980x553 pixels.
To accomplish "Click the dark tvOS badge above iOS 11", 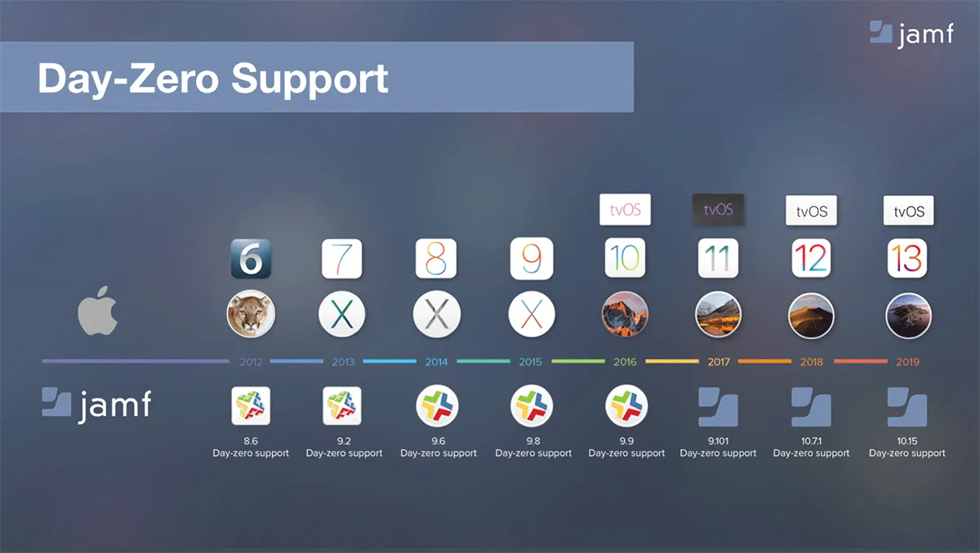I will point(719,210).
